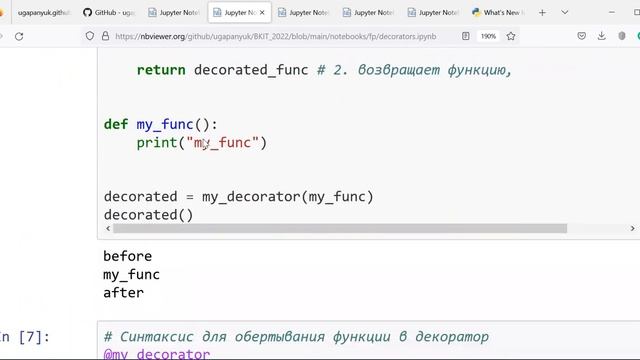Click the code cell's left scroll arrow
Screen dimensions: 640x360
(108, 229)
